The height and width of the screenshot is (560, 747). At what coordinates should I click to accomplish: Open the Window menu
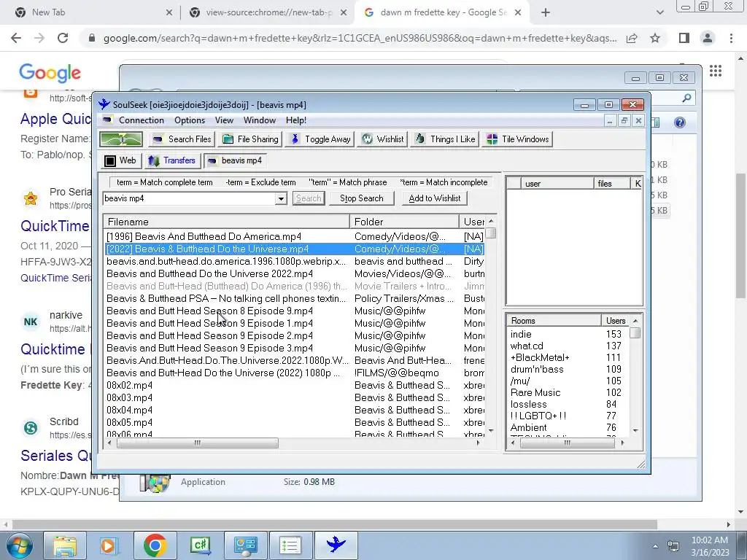260,120
